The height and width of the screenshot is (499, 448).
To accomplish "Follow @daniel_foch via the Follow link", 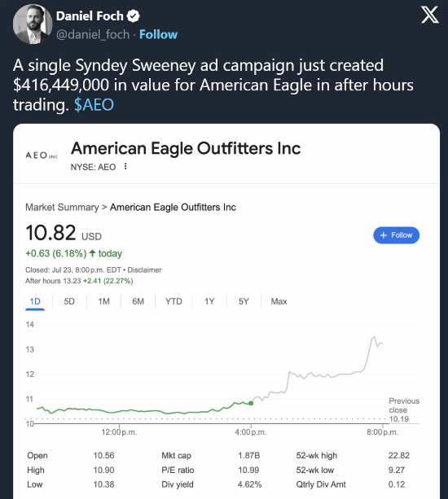I will point(158,34).
